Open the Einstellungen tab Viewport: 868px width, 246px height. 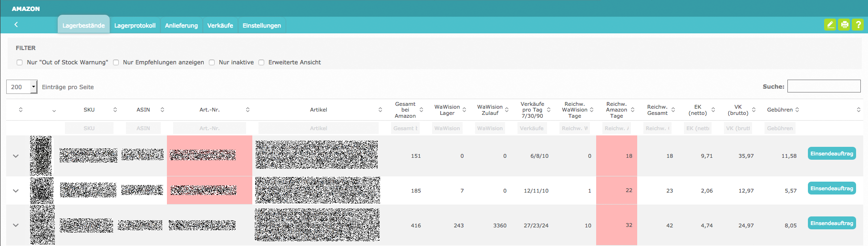[x=261, y=25]
